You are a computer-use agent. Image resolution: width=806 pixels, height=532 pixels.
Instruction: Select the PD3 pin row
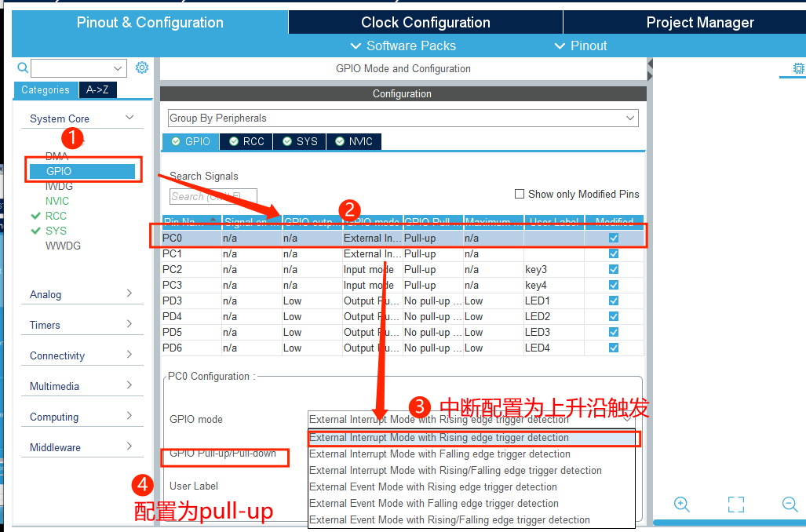403,301
